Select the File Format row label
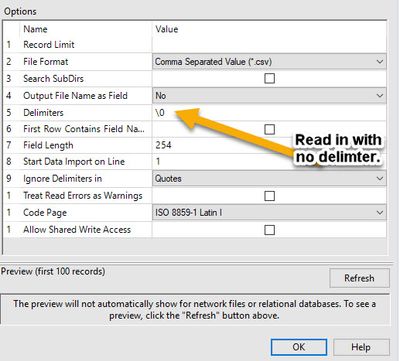Viewport: 400px width, 361px height. (46, 62)
